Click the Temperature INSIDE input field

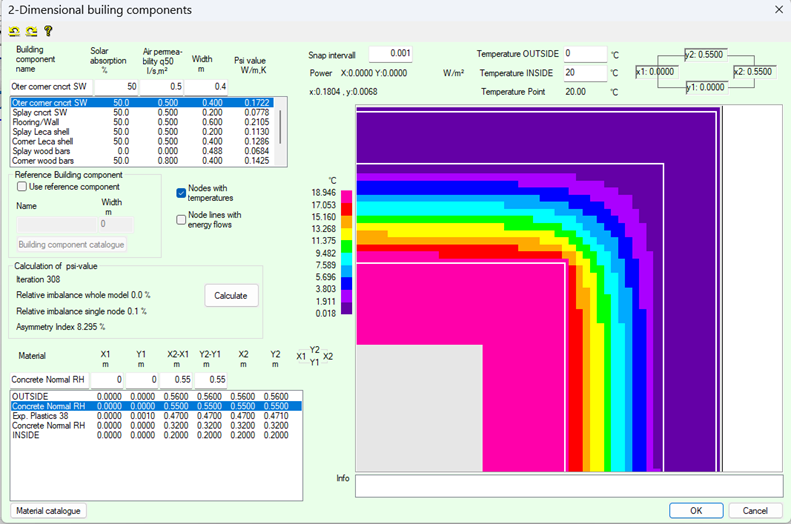point(583,73)
